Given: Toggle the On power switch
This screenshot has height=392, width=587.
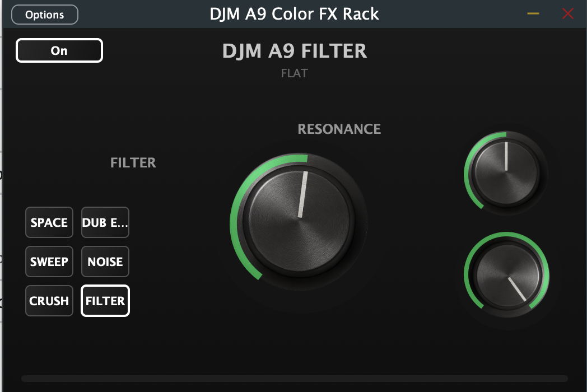Looking at the screenshot, I should pyautogui.click(x=59, y=50).
